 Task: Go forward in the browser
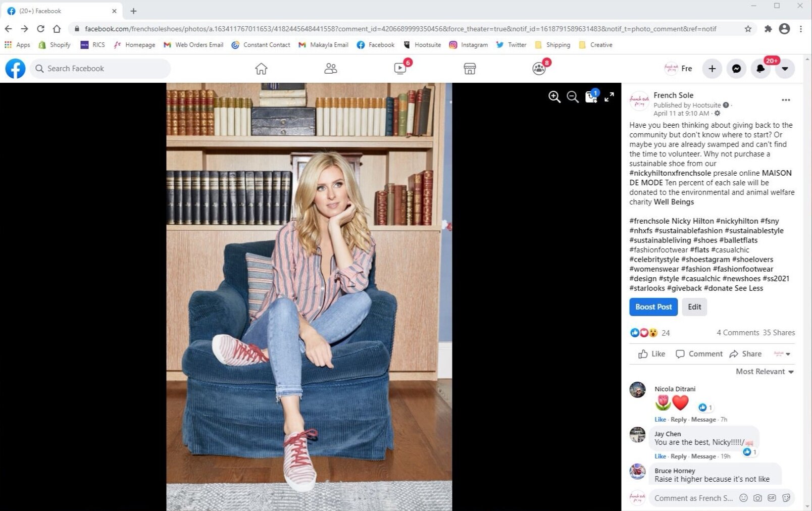(24, 29)
